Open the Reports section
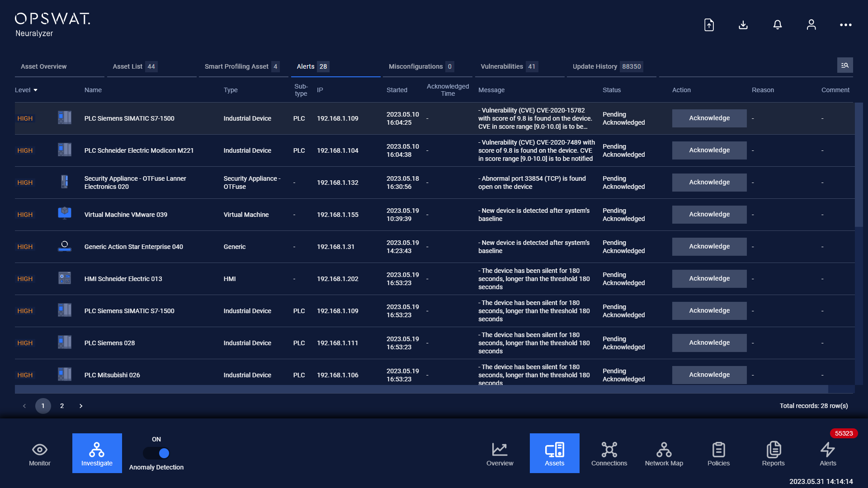Viewport: 868px width, 488px height. 774,454
